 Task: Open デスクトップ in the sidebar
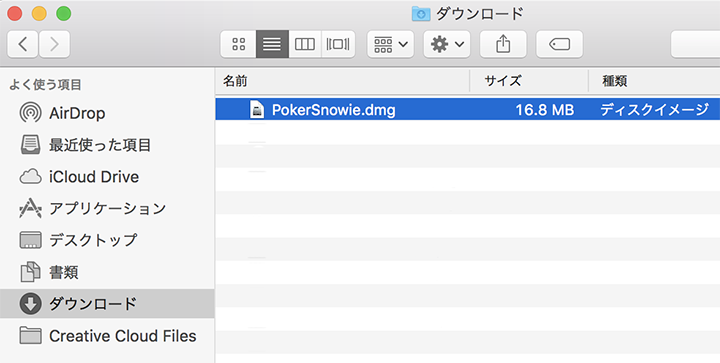(107, 240)
